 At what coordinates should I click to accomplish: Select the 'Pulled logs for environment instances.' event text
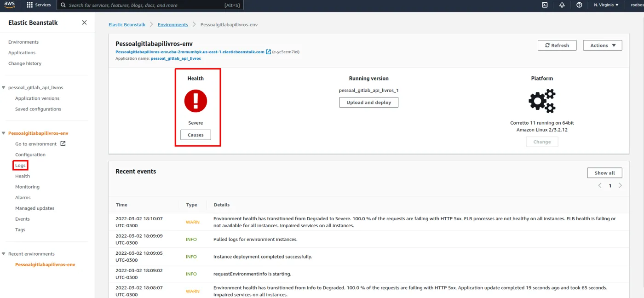click(255, 239)
